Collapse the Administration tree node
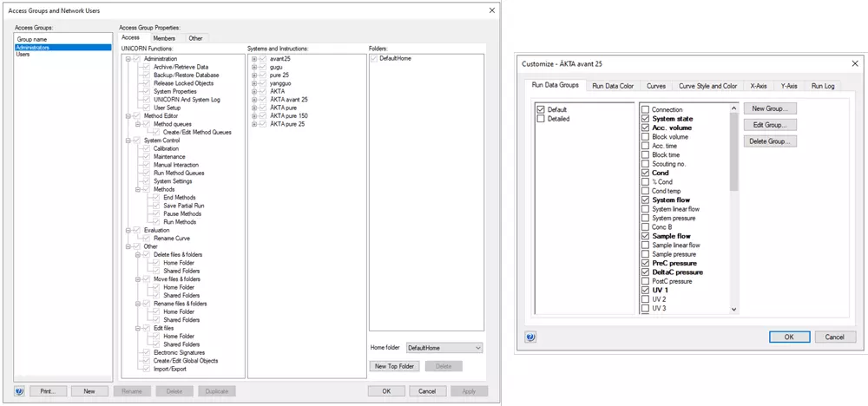 click(x=128, y=59)
